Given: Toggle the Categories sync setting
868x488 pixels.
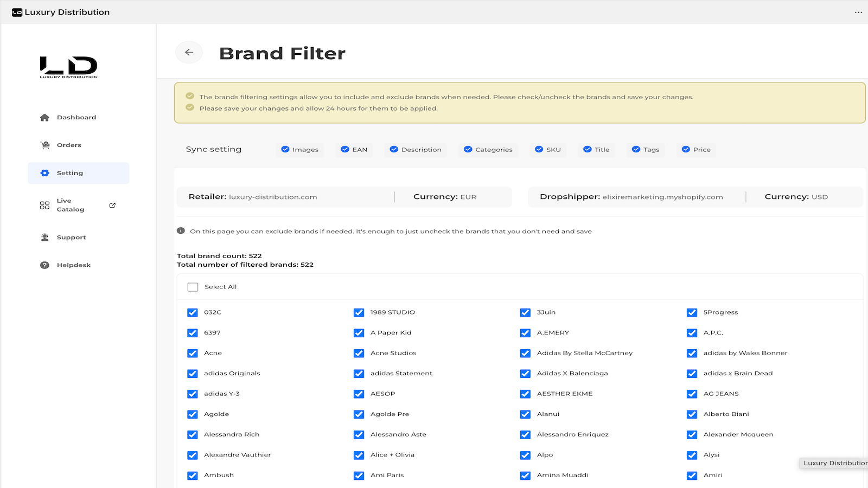Looking at the screenshot, I should pyautogui.click(x=488, y=150).
